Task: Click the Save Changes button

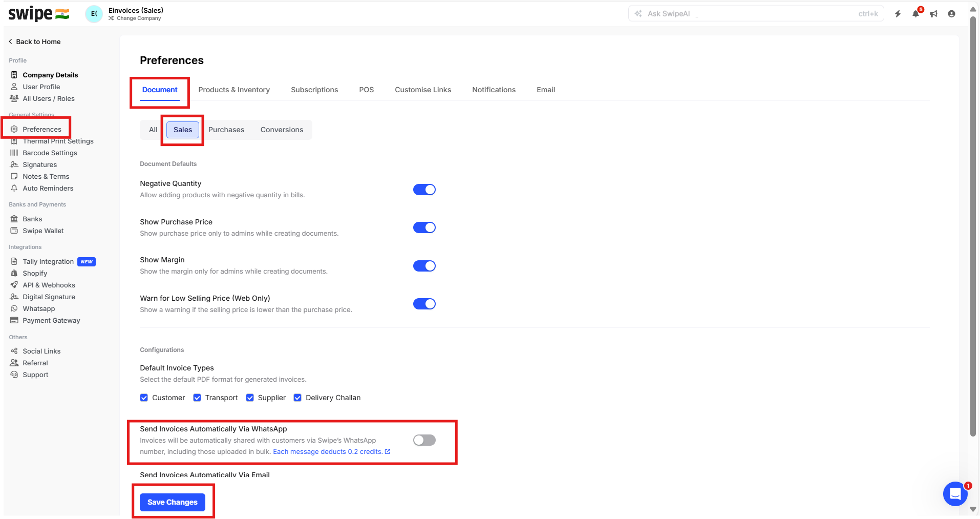Action: [173, 502]
